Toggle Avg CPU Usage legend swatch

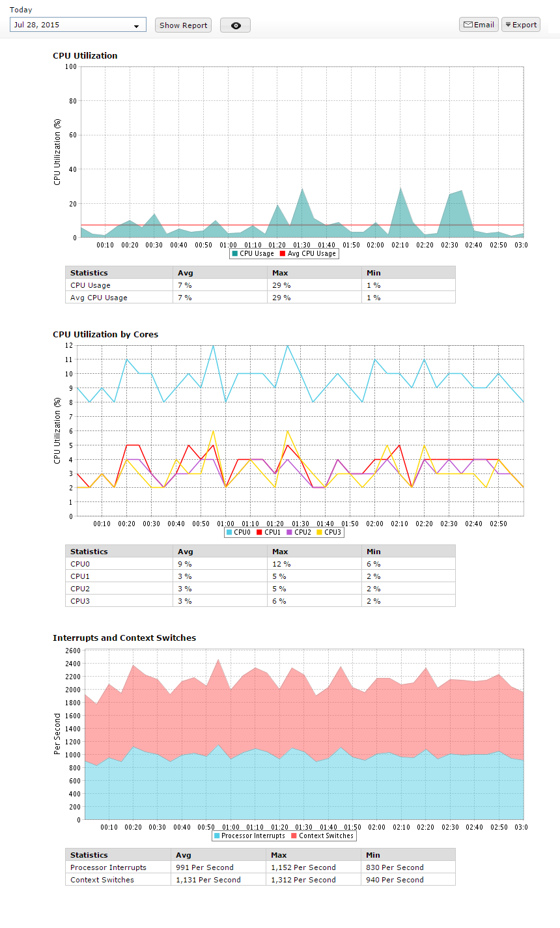tap(283, 254)
